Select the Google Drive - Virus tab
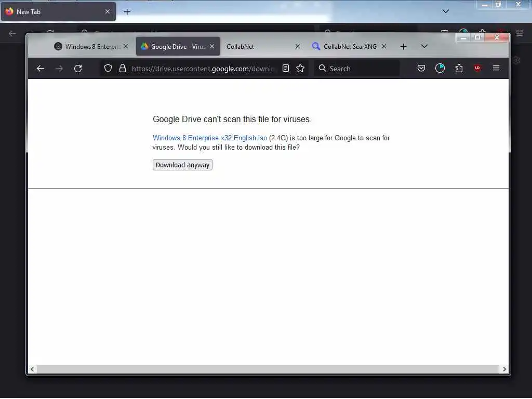The height and width of the screenshot is (399, 532). tap(178, 46)
